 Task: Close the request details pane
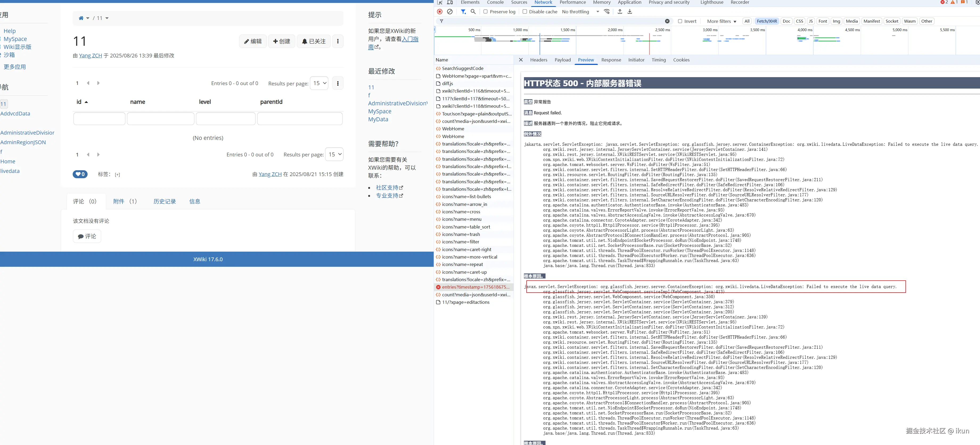[x=521, y=60]
